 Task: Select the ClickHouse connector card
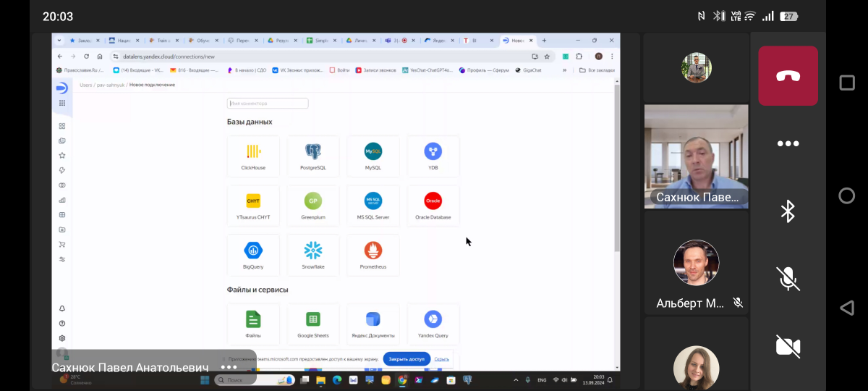[x=253, y=156]
